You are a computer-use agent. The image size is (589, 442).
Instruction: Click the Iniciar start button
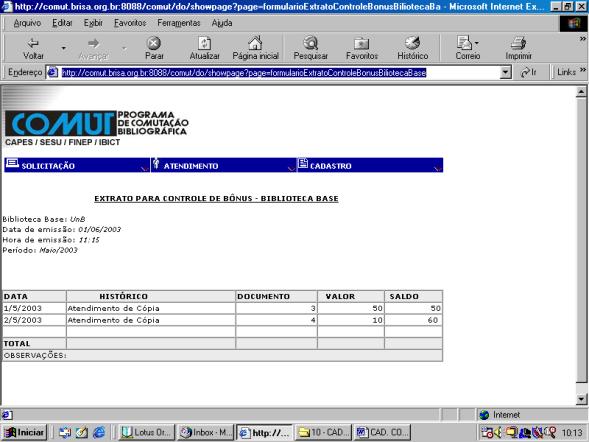[x=25, y=433]
